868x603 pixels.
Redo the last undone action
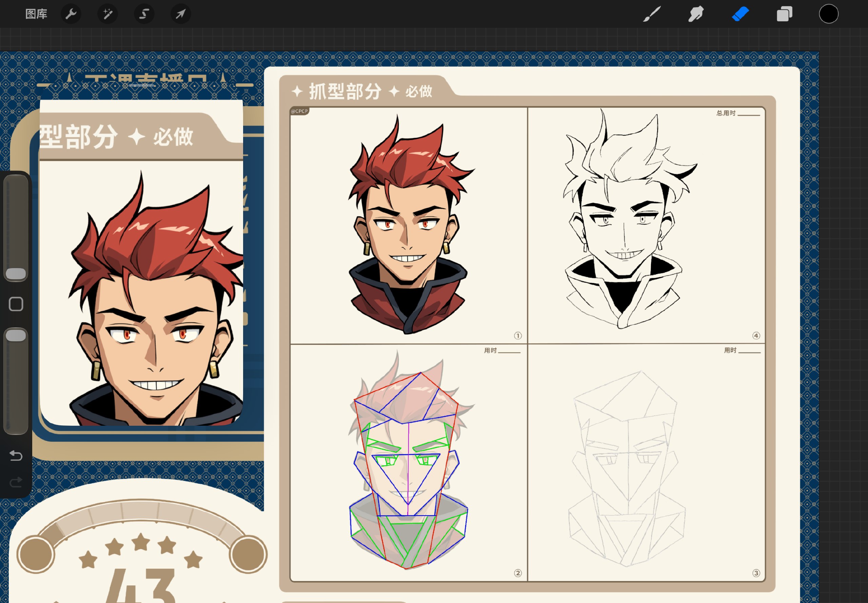point(16,482)
